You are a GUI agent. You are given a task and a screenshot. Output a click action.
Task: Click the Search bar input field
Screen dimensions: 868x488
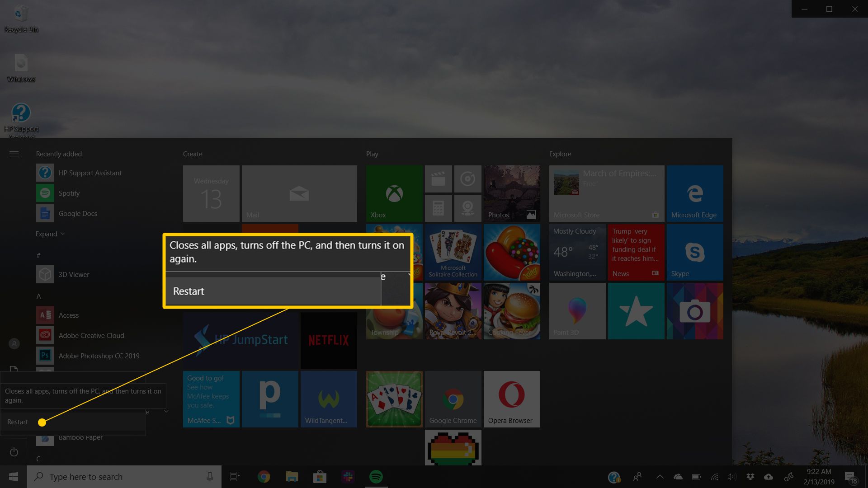click(x=123, y=476)
